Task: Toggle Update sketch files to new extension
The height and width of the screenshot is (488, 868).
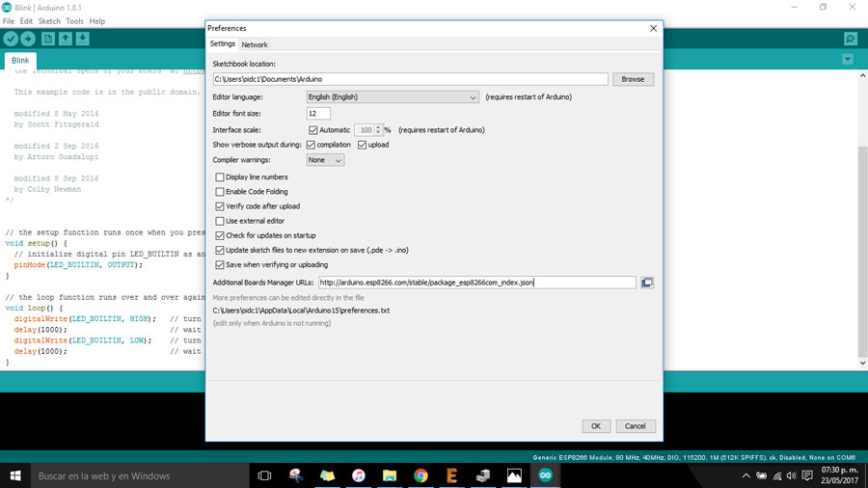Action: pos(220,250)
